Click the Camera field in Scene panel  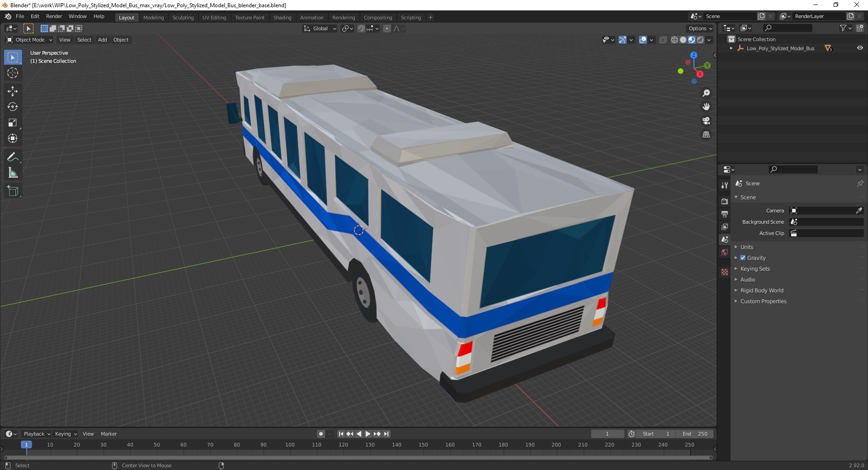(826, 211)
